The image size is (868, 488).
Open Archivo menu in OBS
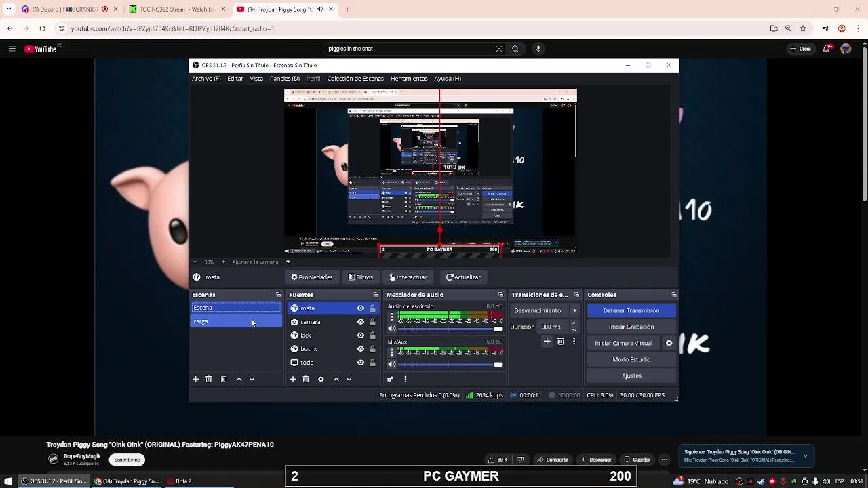coord(206,79)
